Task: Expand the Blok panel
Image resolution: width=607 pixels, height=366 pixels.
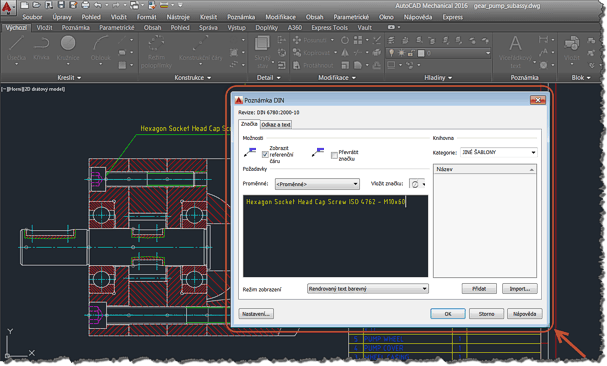Action: [x=581, y=77]
